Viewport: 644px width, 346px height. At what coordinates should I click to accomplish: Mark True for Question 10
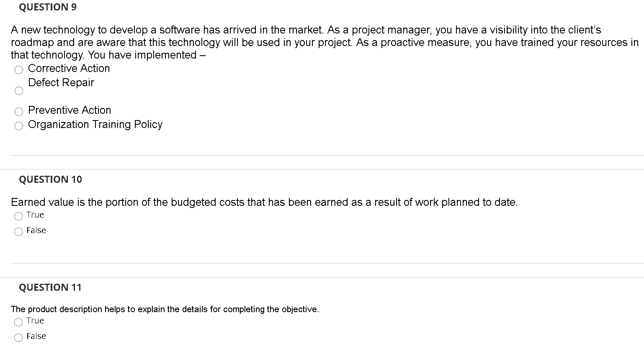point(18,216)
